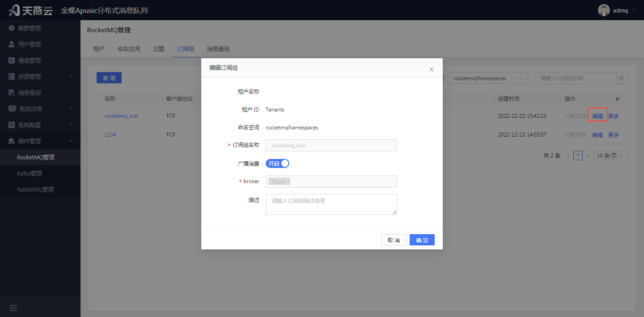The image size is (644, 317).
Task: Switch to the 主题 tab
Action: [x=159, y=49]
